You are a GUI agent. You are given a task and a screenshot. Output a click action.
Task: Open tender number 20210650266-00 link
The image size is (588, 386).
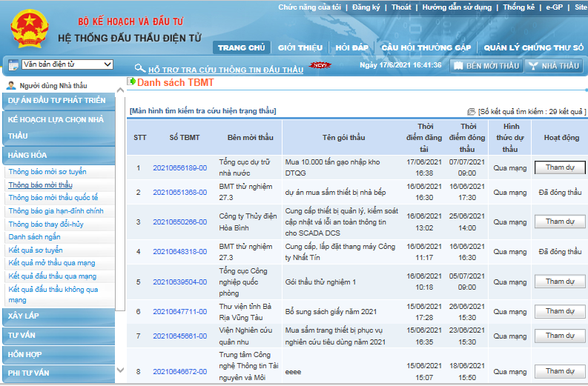(x=179, y=222)
